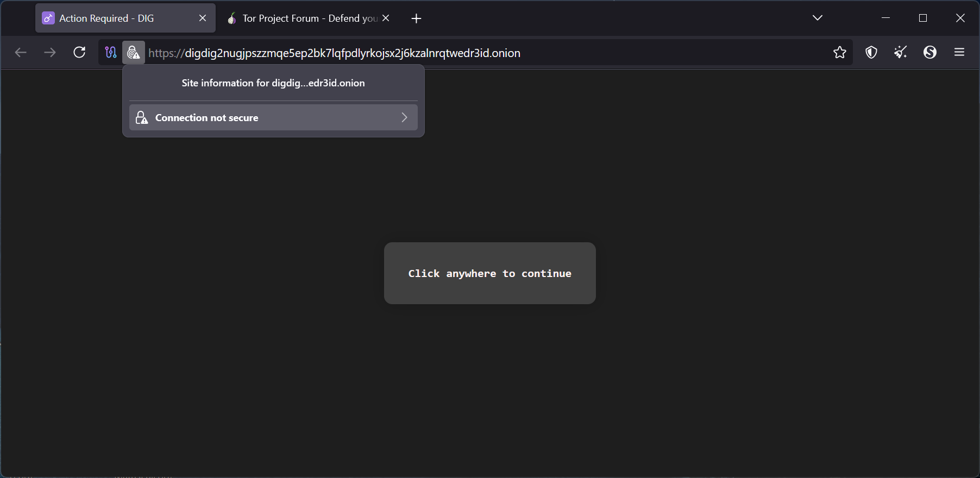Bookmark this page with the star icon
This screenshot has width=980, height=478.
pos(839,53)
